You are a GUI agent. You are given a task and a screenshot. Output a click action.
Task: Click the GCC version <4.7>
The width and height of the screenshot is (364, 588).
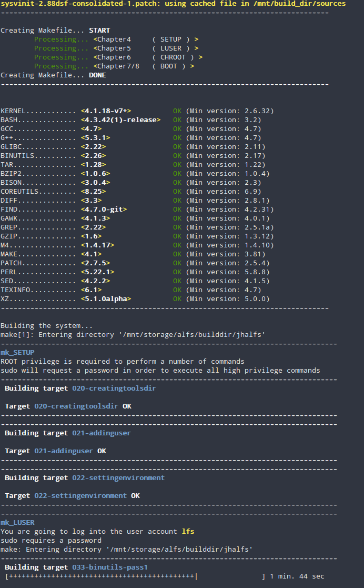[92, 129]
